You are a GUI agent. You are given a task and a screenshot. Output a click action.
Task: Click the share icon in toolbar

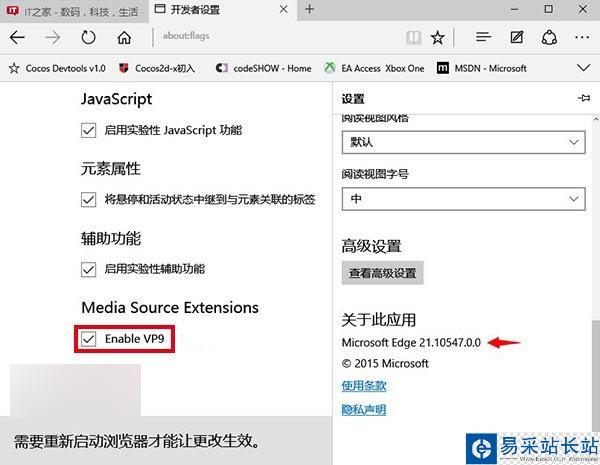pyautogui.click(x=549, y=37)
